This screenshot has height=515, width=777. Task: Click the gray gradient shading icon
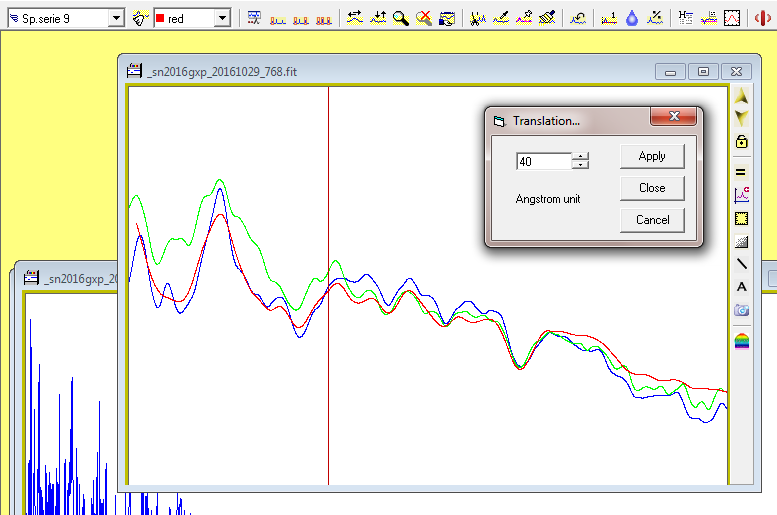741,242
